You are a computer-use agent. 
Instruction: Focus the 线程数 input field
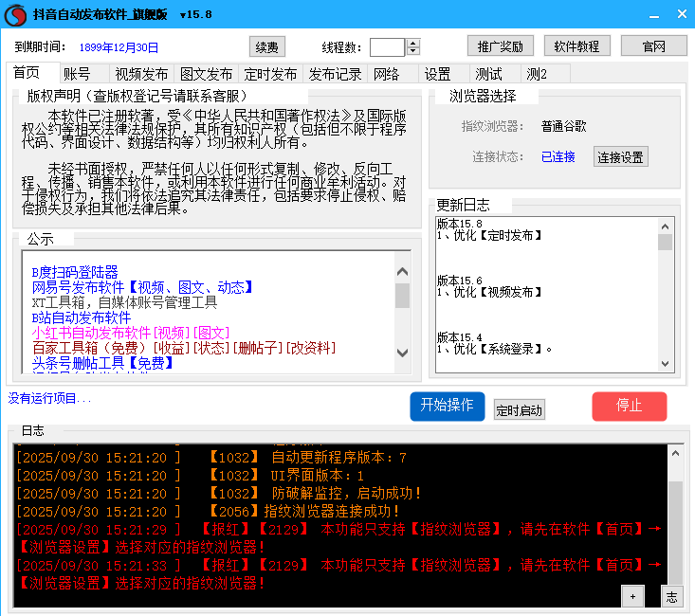point(387,47)
